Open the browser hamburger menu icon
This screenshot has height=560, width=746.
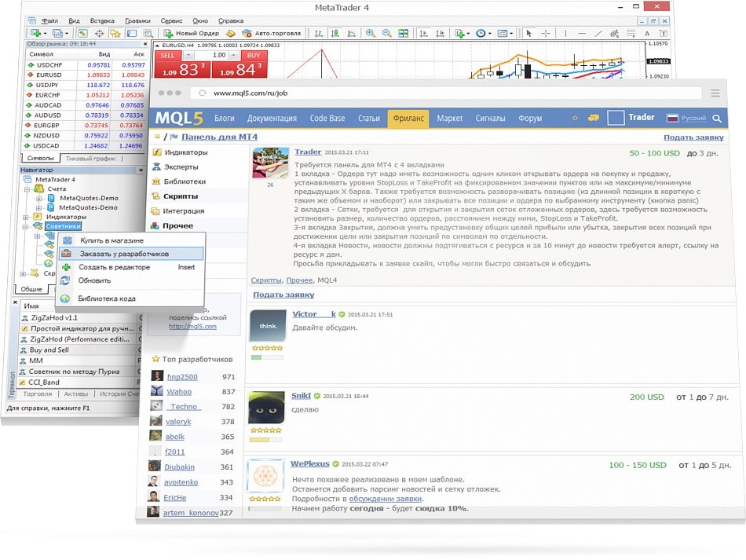click(x=715, y=93)
